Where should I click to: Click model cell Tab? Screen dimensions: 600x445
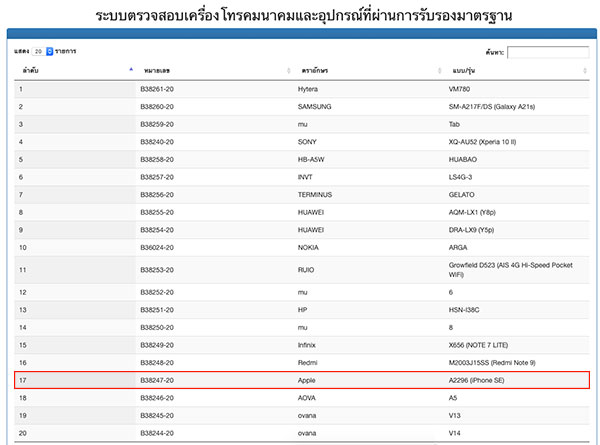click(x=454, y=124)
